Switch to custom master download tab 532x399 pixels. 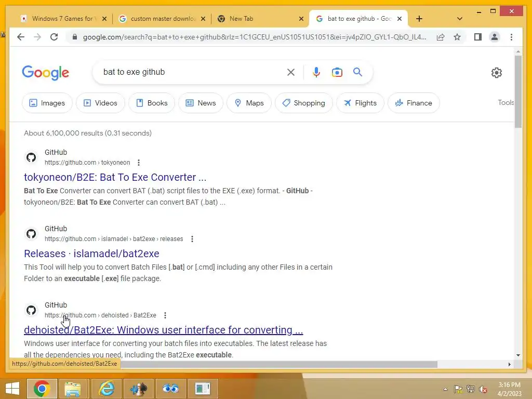click(x=163, y=19)
